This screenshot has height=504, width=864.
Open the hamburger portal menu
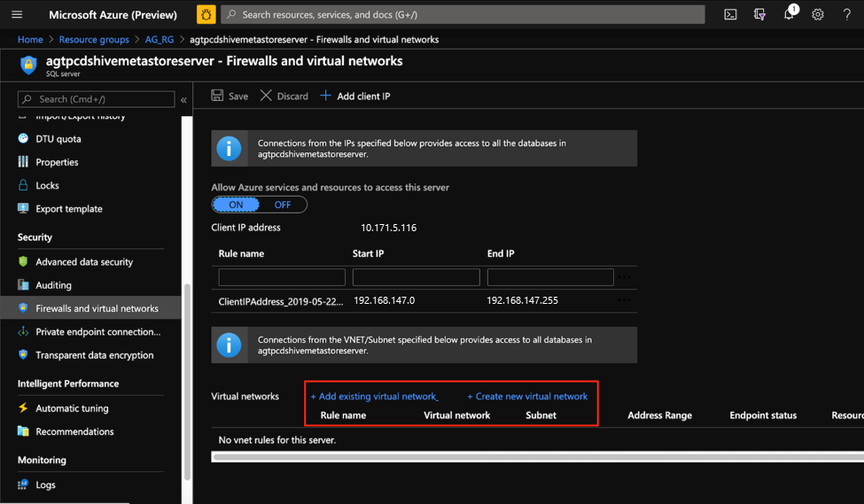(17, 14)
